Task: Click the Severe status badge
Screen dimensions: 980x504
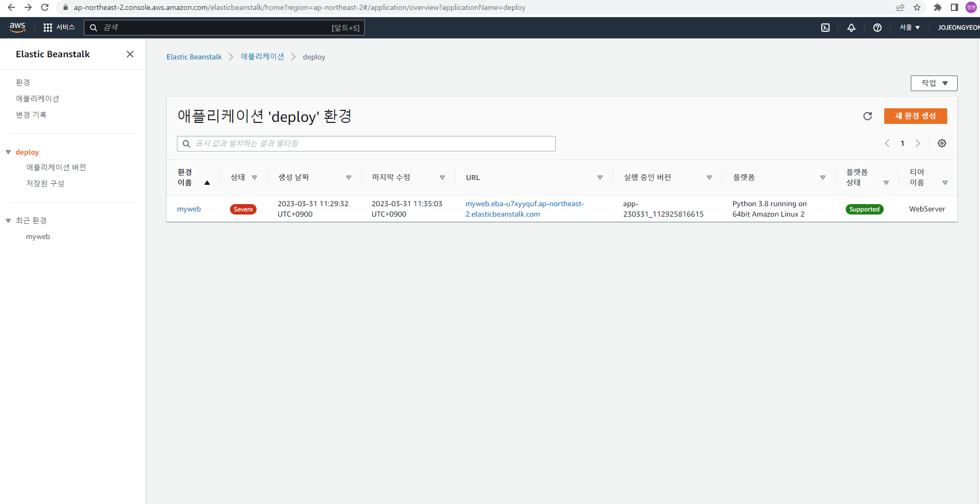Action: tap(243, 209)
